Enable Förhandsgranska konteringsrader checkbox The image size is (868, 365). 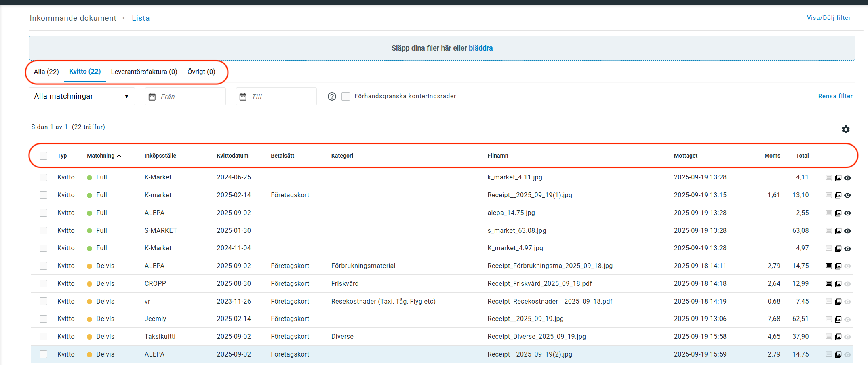tap(346, 97)
